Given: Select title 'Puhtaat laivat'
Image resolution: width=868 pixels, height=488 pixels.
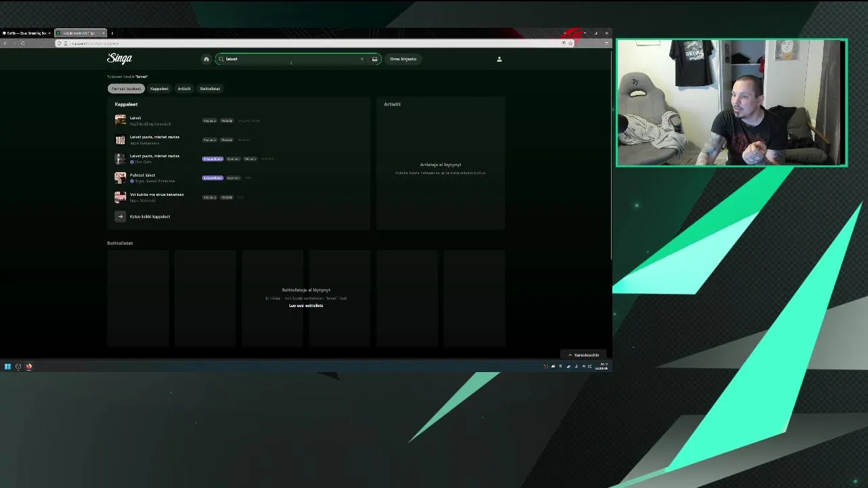Looking at the screenshot, I should (142, 175).
